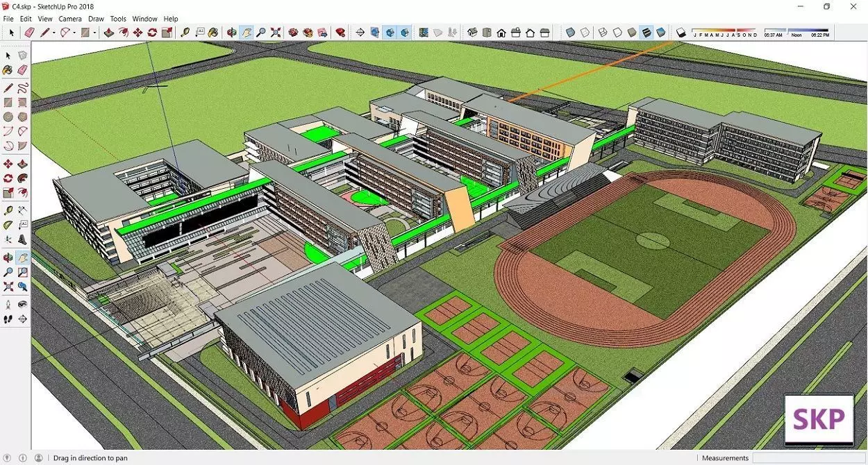This screenshot has height=465, width=868.
Task: Pick the Tape Measure in top toolbar
Action: tap(185, 32)
